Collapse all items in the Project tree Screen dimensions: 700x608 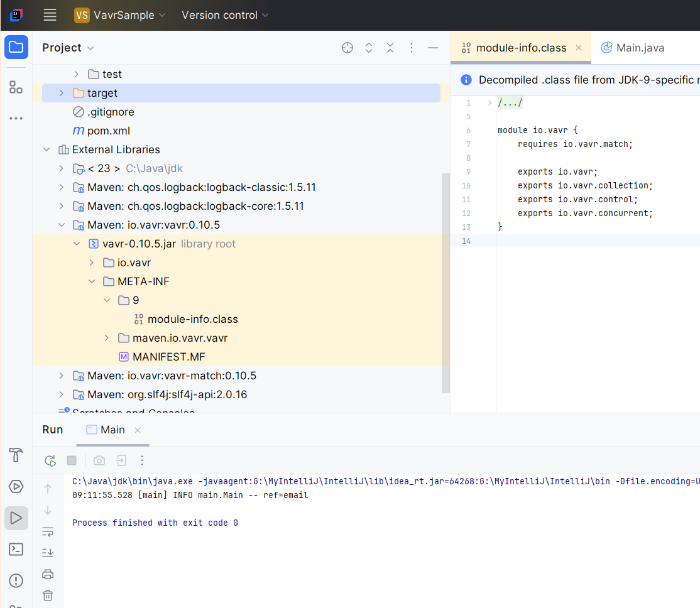[x=390, y=48]
